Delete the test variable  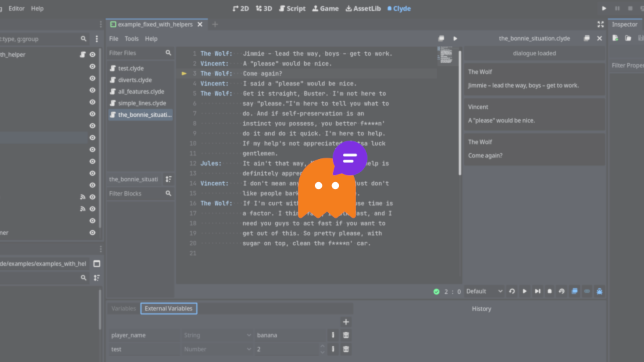point(346,349)
